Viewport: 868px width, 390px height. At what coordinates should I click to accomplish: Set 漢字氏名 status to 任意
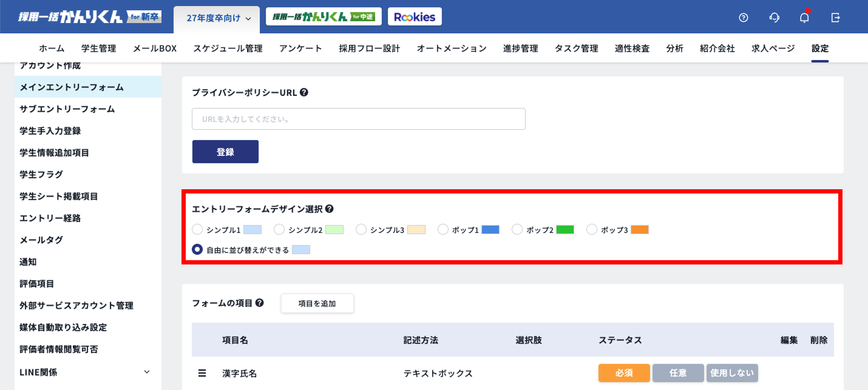[x=678, y=373]
